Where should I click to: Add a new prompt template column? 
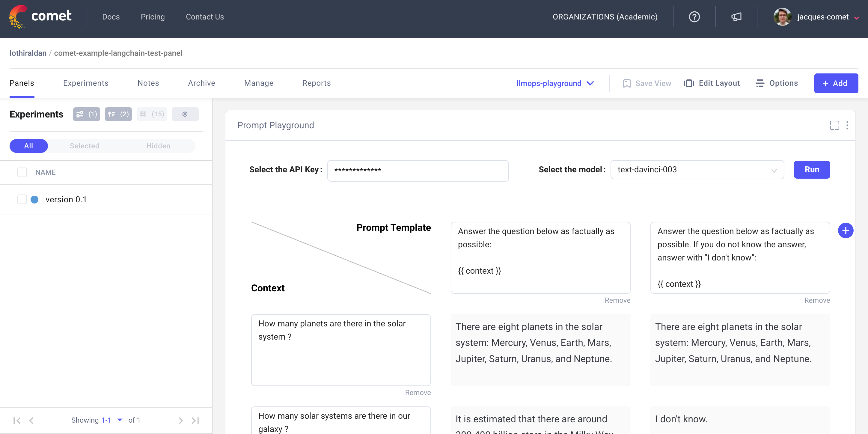point(846,230)
